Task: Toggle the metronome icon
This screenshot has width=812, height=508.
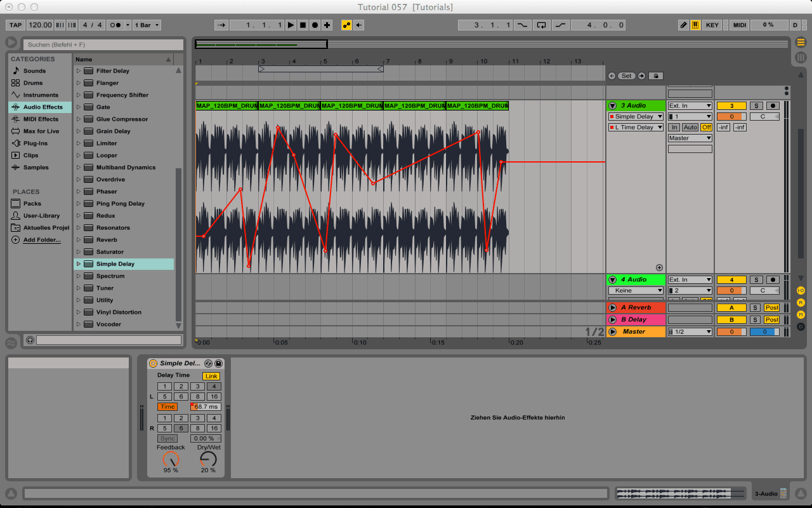Action: (x=115, y=25)
